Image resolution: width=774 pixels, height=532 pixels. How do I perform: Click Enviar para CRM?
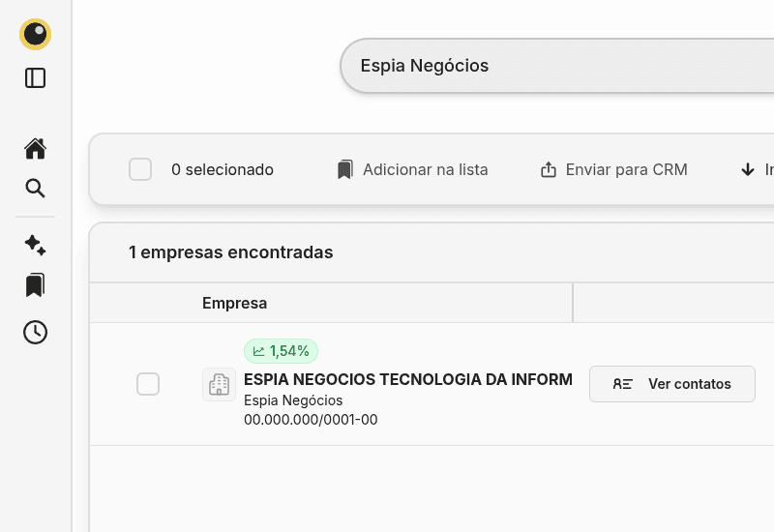click(613, 170)
